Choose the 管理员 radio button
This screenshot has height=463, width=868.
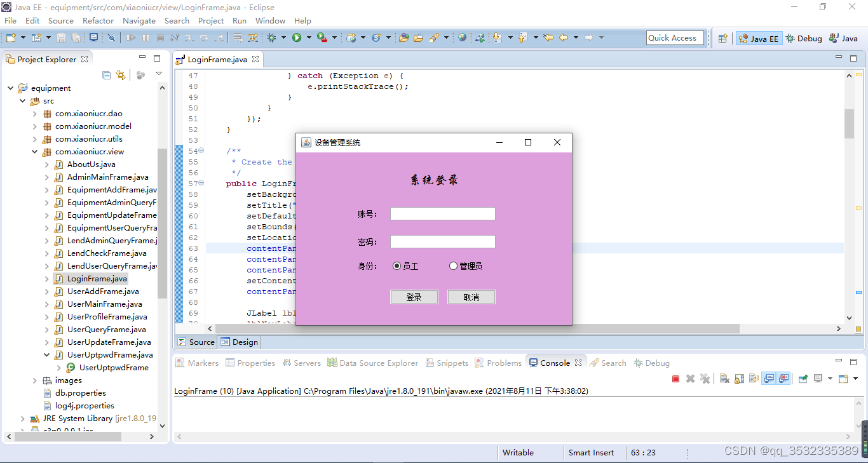pos(452,265)
